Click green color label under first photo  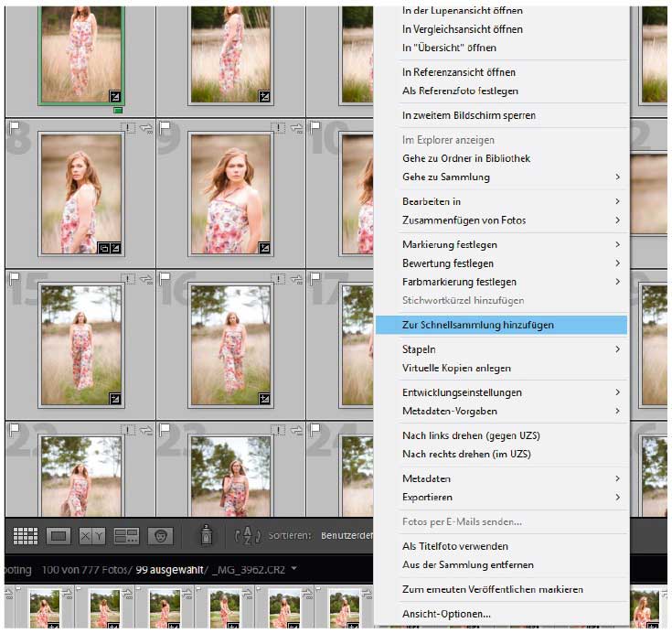coord(118,111)
